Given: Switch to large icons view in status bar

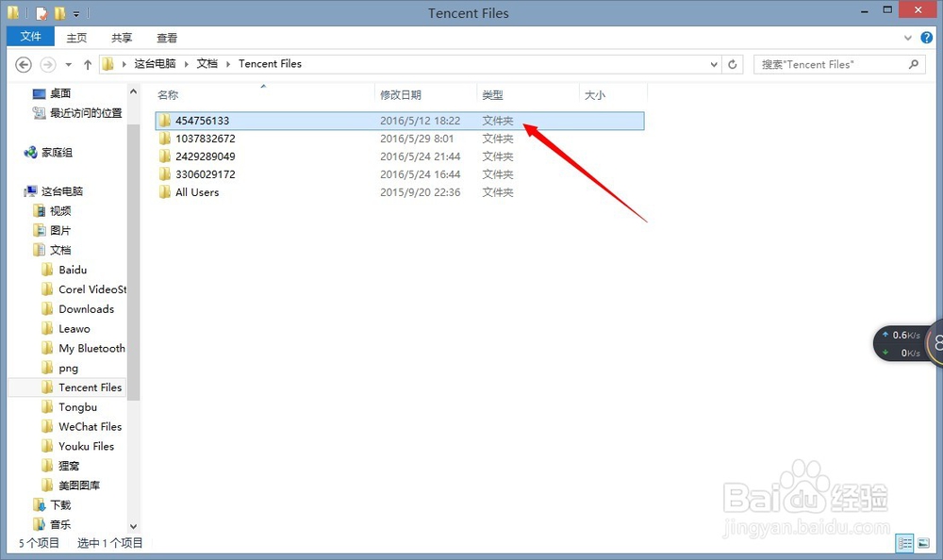Looking at the screenshot, I should [x=924, y=543].
